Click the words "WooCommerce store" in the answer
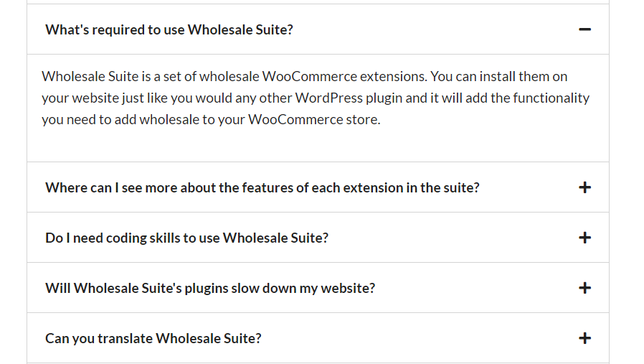The image size is (644, 364). (312, 119)
